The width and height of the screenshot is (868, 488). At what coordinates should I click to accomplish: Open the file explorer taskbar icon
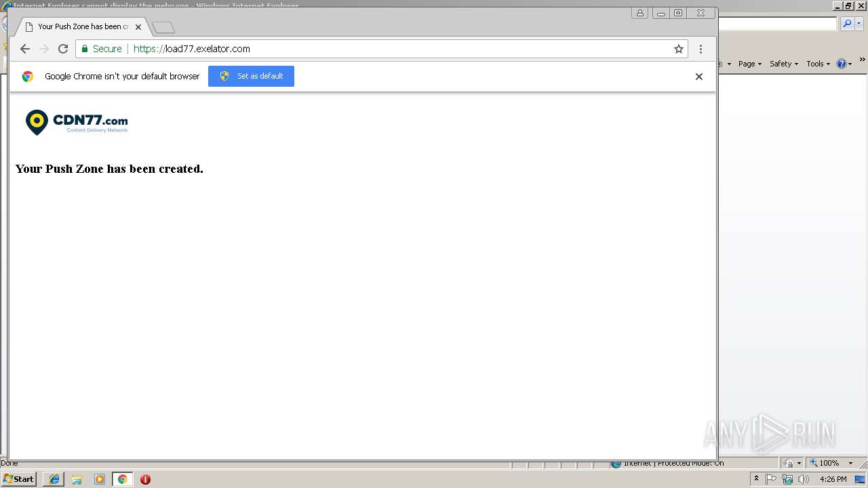77,479
